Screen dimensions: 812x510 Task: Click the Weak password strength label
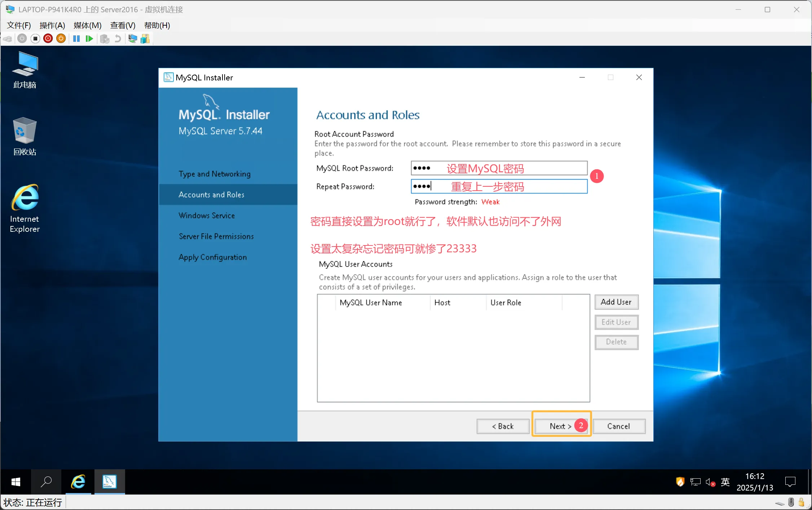[x=490, y=202]
